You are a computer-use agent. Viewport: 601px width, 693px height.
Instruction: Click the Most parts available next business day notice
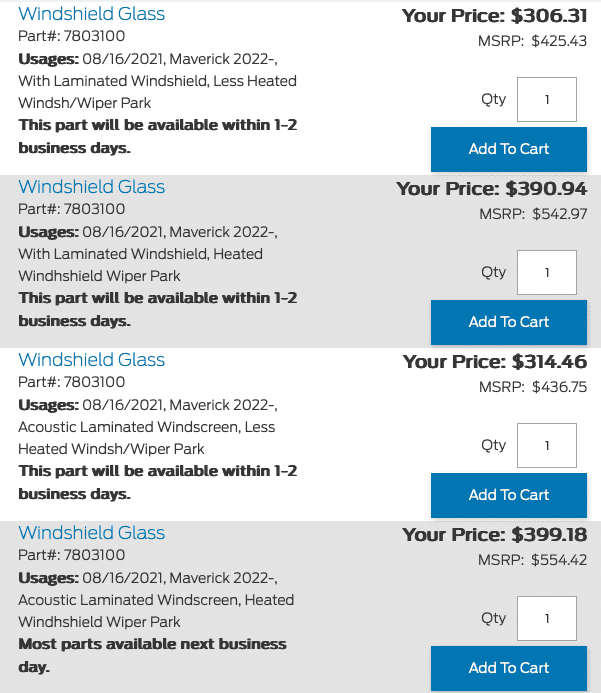coord(152,655)
